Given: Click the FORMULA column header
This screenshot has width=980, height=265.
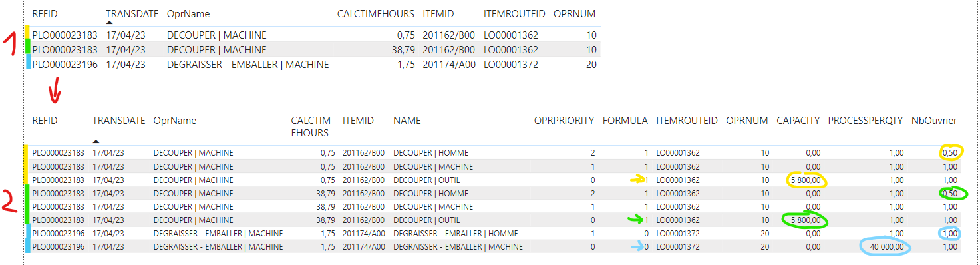Looking at the screenshot, I should pos(625,121).
